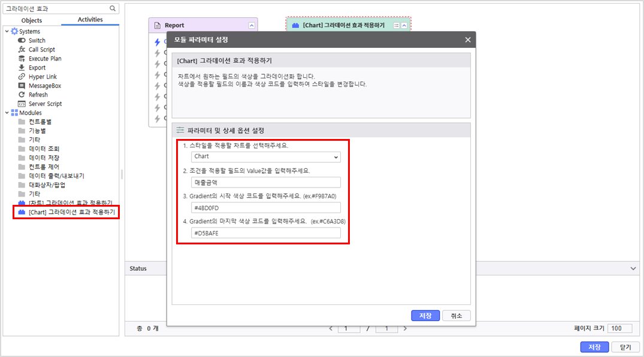Select the Switch activity
The image size is (644, 357).
tap(37, 40)
